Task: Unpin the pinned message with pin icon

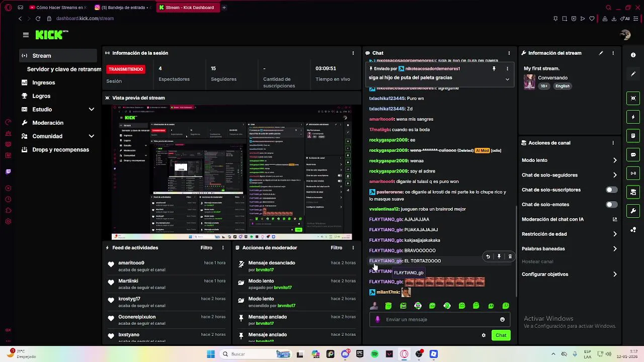Action: coord(494,68)
